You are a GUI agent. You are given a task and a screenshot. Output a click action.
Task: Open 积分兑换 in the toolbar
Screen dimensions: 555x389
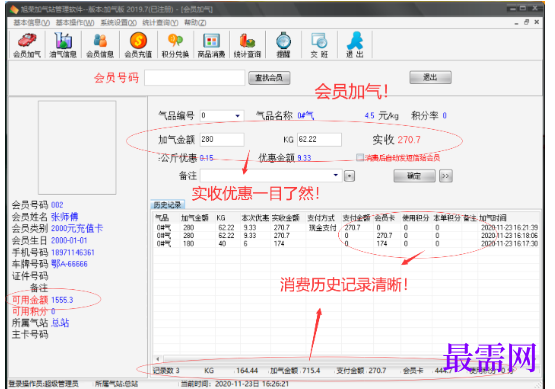click(175, 45)
